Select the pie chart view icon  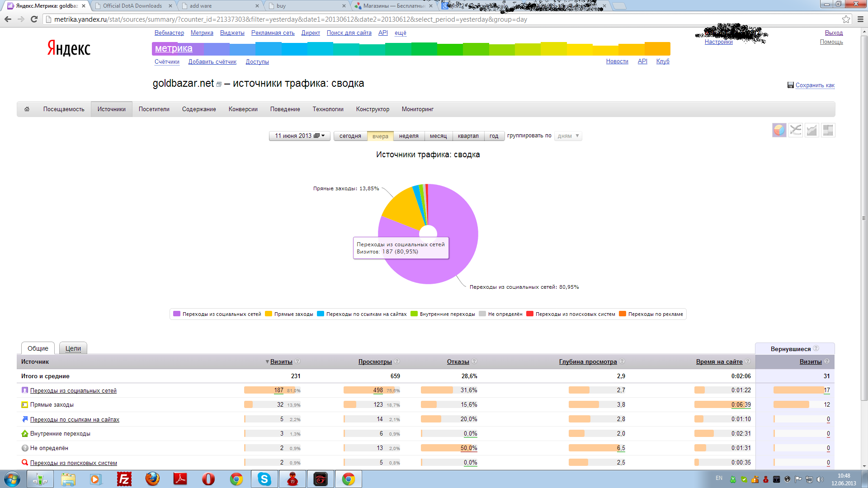point(779,130)
